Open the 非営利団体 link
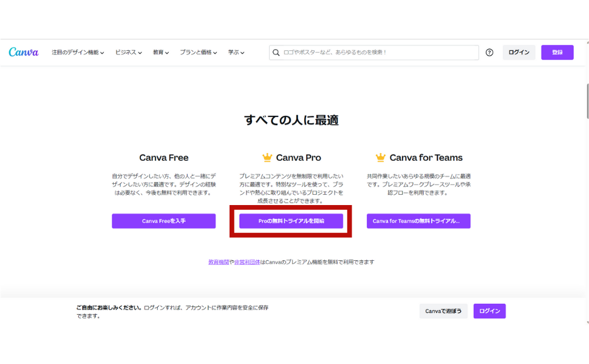The width and height of the screenshot is (589, 364). (247, 262)
